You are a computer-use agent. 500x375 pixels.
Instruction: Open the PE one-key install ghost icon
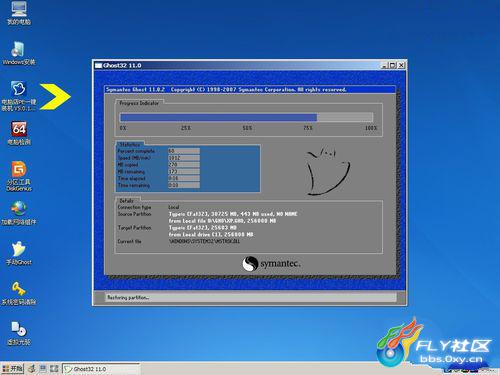point(19,96)
